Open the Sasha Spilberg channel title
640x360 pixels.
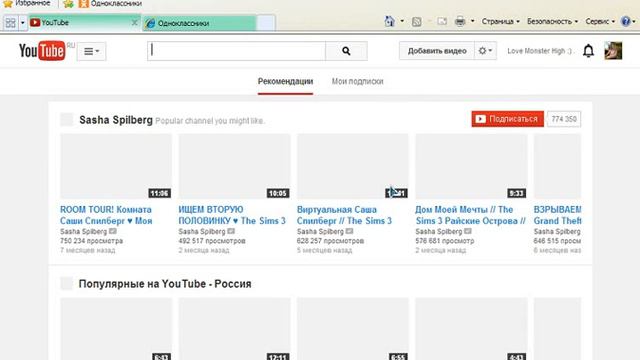(116, 120)
